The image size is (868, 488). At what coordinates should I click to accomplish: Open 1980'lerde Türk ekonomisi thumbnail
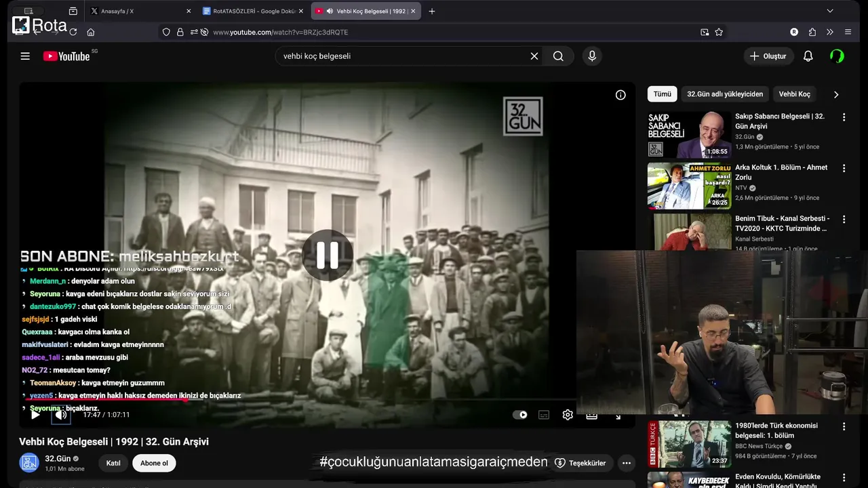click(689, 444)
